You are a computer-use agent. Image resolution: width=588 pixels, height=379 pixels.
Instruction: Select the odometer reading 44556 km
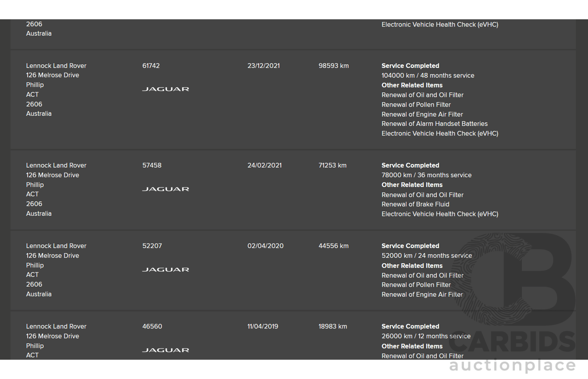point(334,246)
